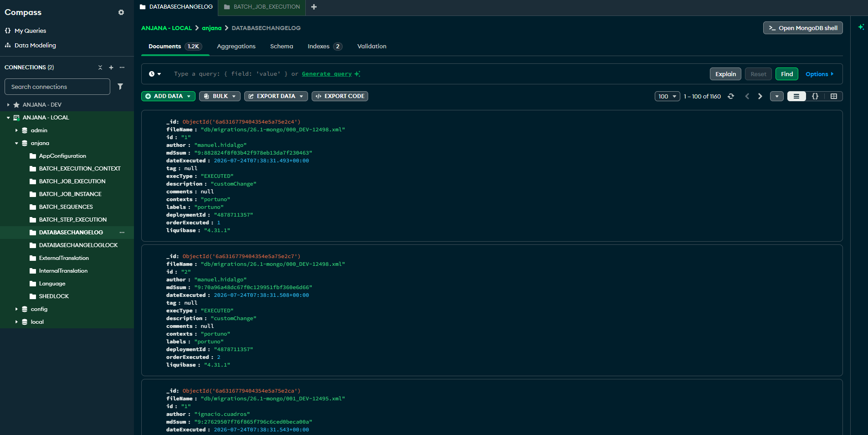Screen dimensions: 868x435
Task: Open the BATCH_SEQUENCES collection
Action: pos(67,207)
